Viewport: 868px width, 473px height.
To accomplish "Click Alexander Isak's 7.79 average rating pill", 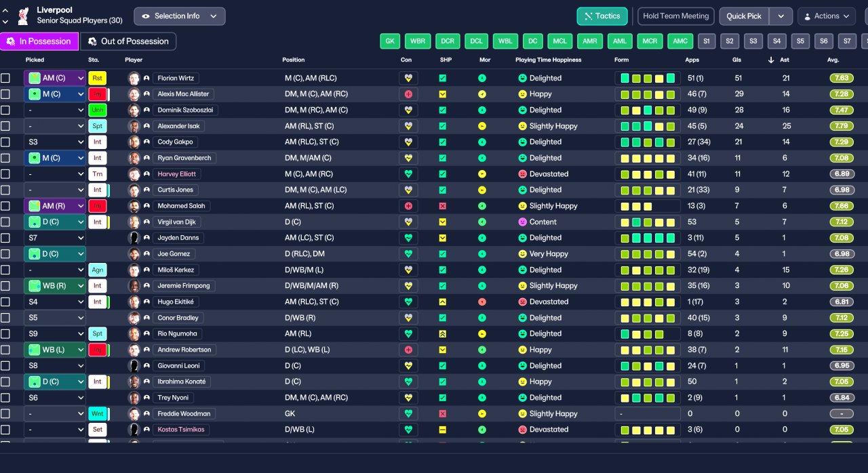I will (842, 126).
